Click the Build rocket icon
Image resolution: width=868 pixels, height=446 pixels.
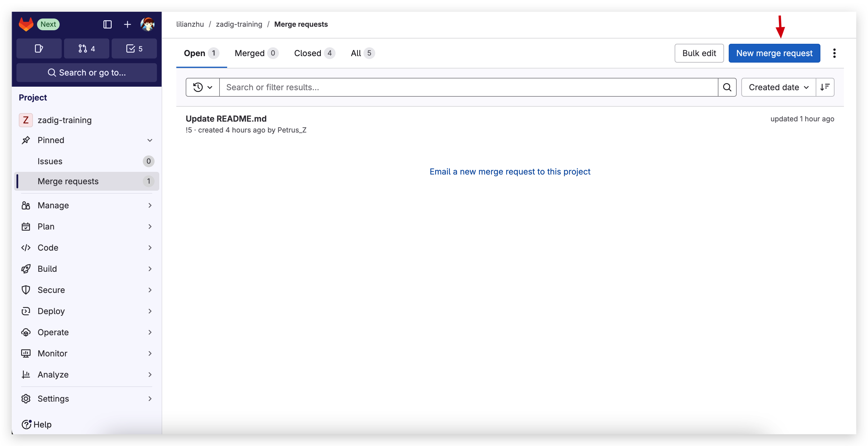click(x=26, y=269)
